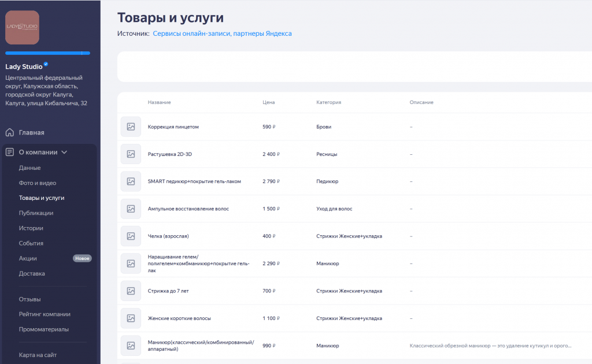Go to Отзывы in the sidebar

pyautogui.click(x=30, y=299)
